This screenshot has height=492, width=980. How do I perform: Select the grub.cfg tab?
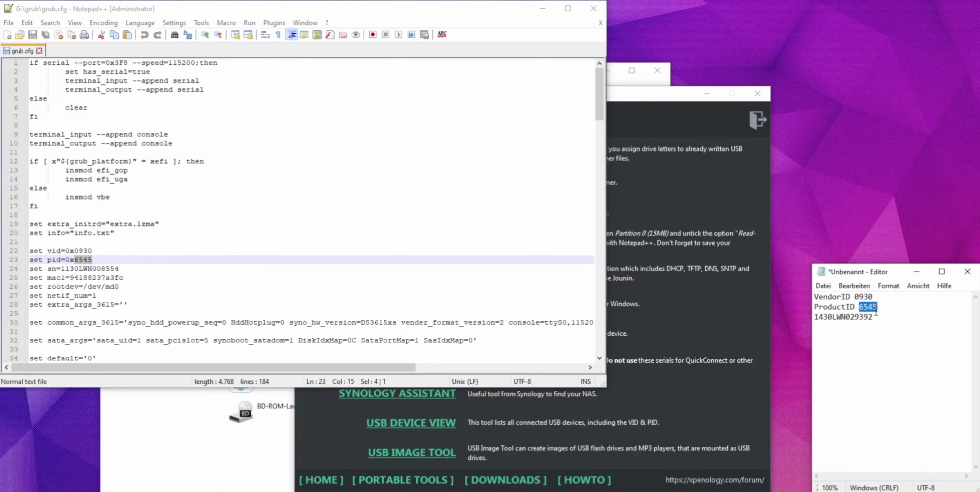click(22, 51)
